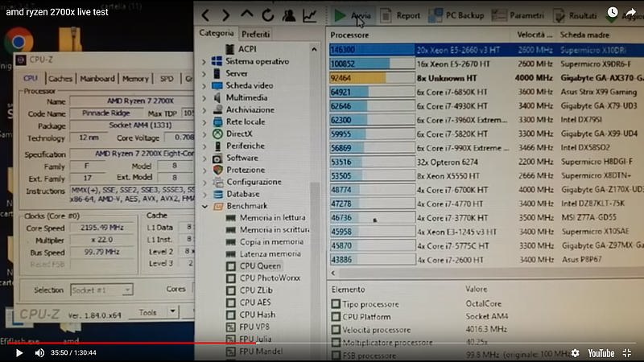Switch to CPU-Z SPD tab
Viewport: 644px width, 362px height.
point(167,78)
